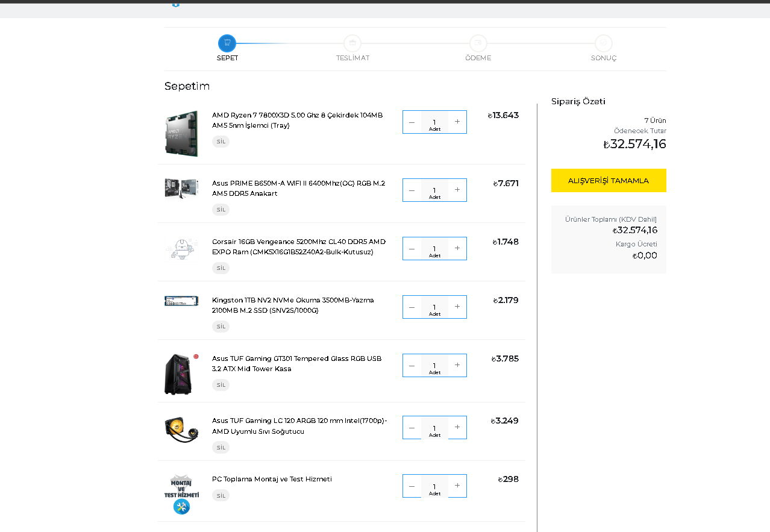This screenshot has width=770, height=532.
Task: Click ALIŞVERİŞİ TAMAMLA checkout button
Action: [609, 181]
